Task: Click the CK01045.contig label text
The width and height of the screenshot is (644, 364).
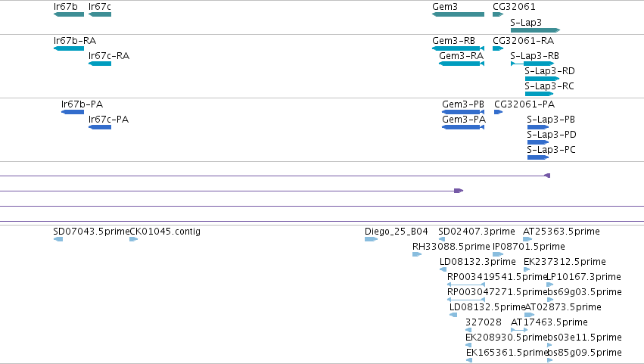Action: click(x=165, y=232)
